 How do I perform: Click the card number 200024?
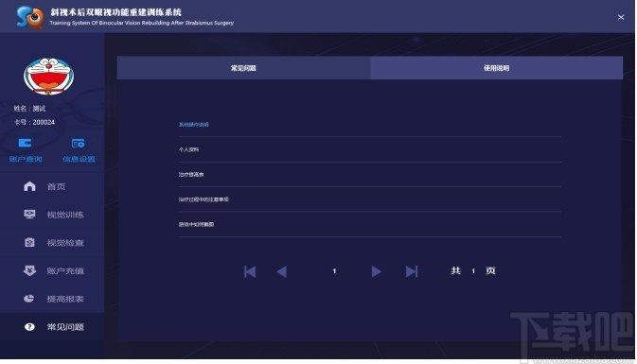coord(44,122)
